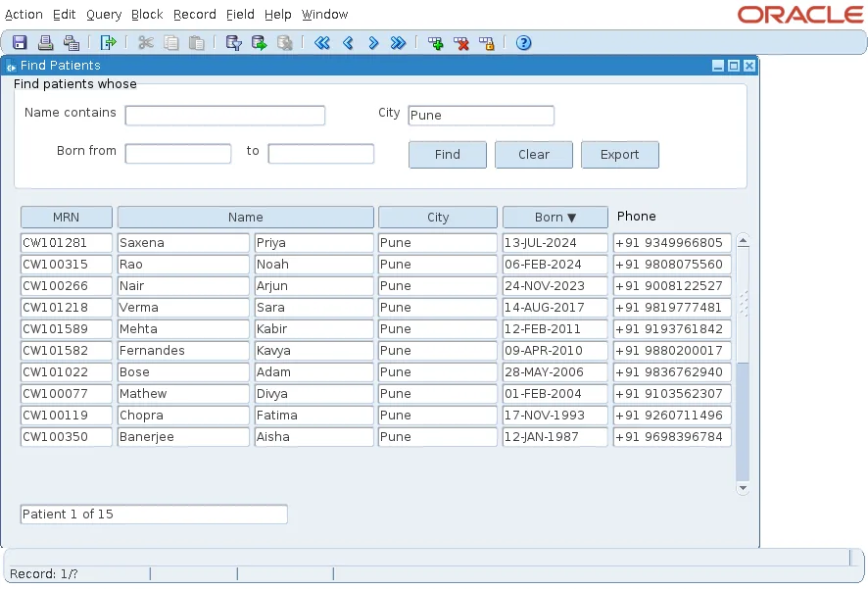Image resolution: width=868 pixels, height=589 pixels.
Task: Select the last name cell Mehta
Action: click(183, 329)
